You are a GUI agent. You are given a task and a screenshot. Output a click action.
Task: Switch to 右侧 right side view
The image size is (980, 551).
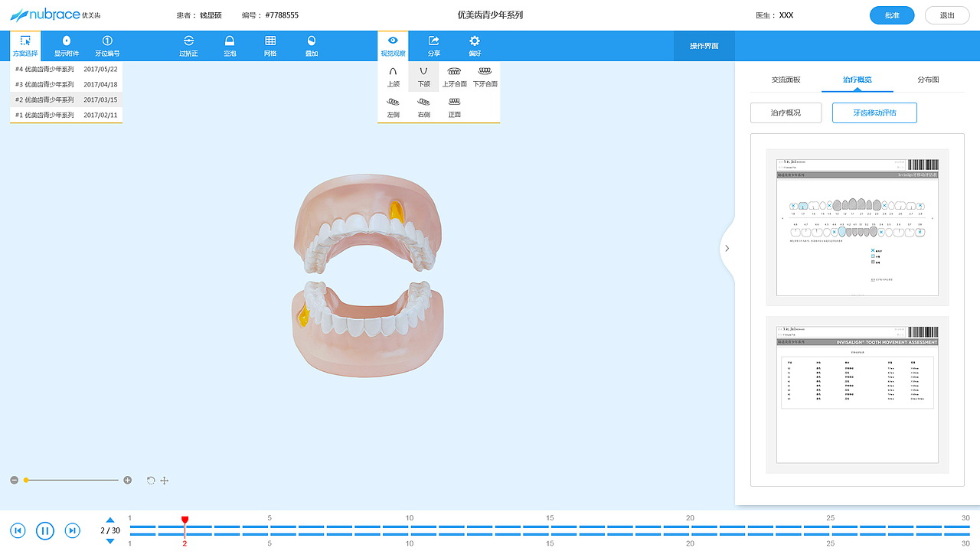click(423, 107)
